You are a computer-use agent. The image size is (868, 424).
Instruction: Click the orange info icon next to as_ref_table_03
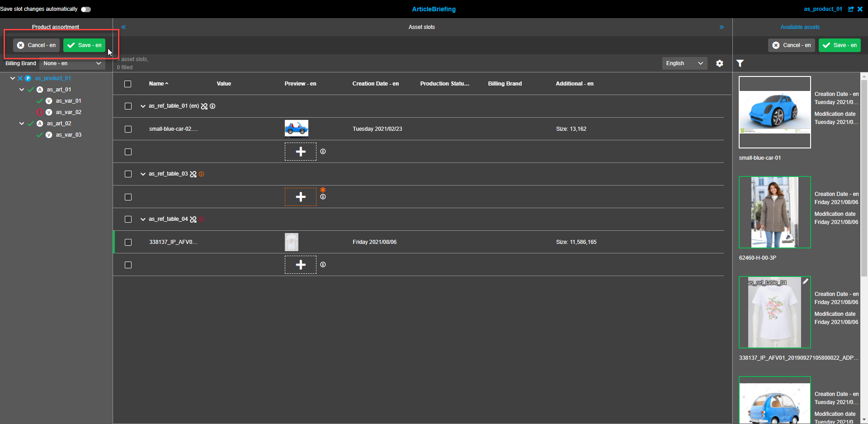(x=202, y=174)
